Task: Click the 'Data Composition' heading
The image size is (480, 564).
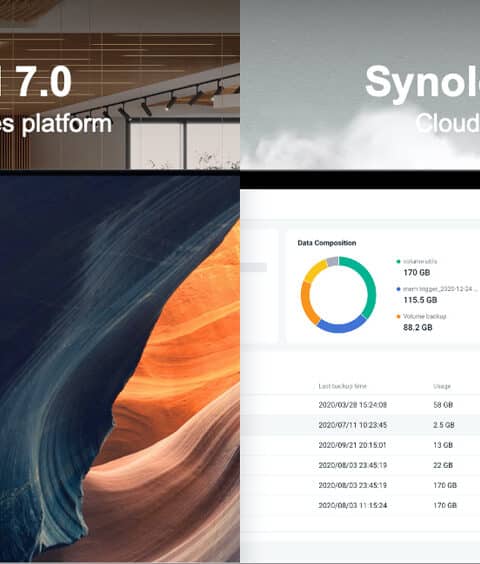Action: pos(327,243)
